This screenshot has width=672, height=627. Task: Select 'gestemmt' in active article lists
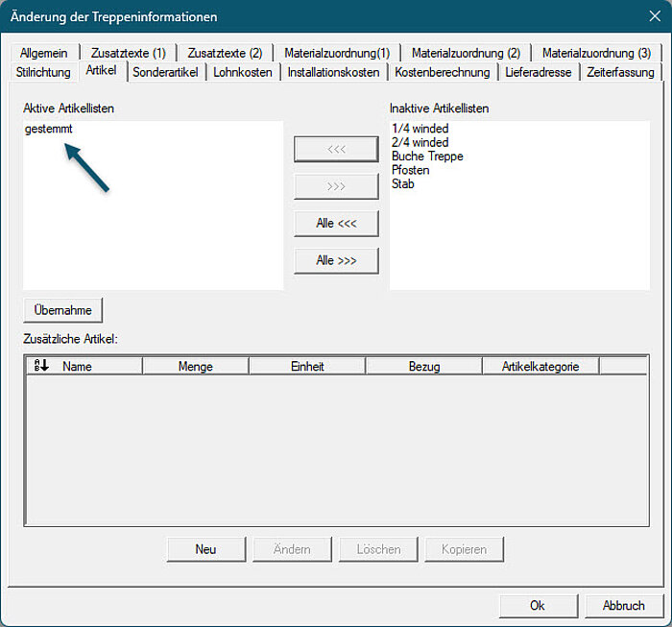pyautogui.click(x=49, y=129)
